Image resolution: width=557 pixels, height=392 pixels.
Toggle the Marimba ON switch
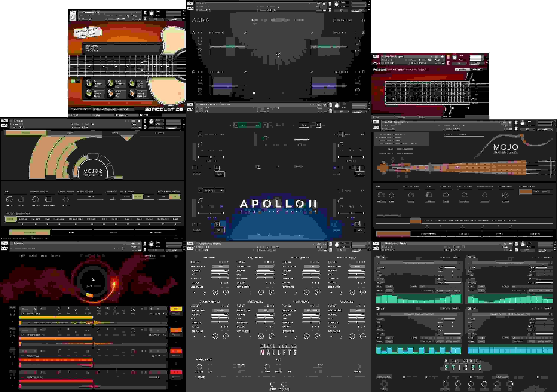(193, 262)
